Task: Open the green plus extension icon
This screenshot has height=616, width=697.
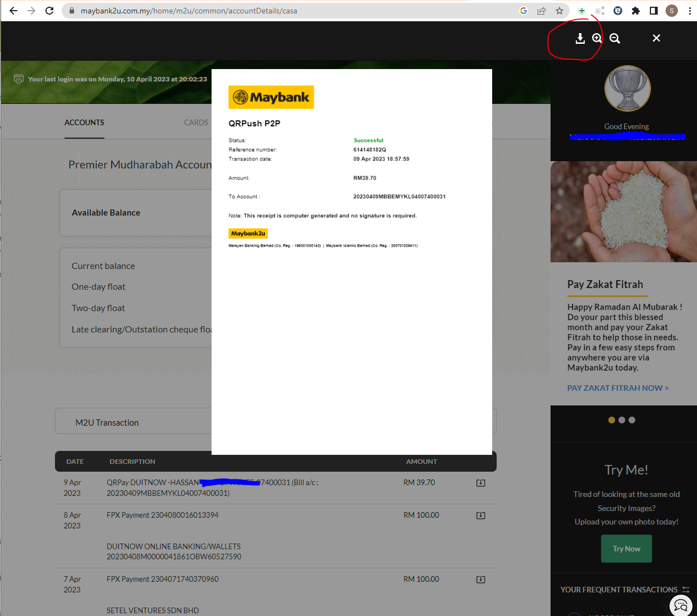Action: tap(582, 11)
